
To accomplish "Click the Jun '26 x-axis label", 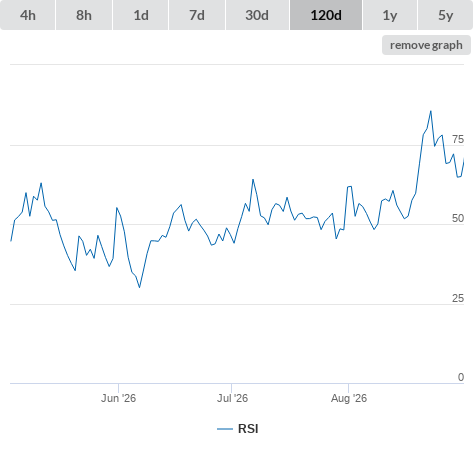I will click(x=118, y=398).
